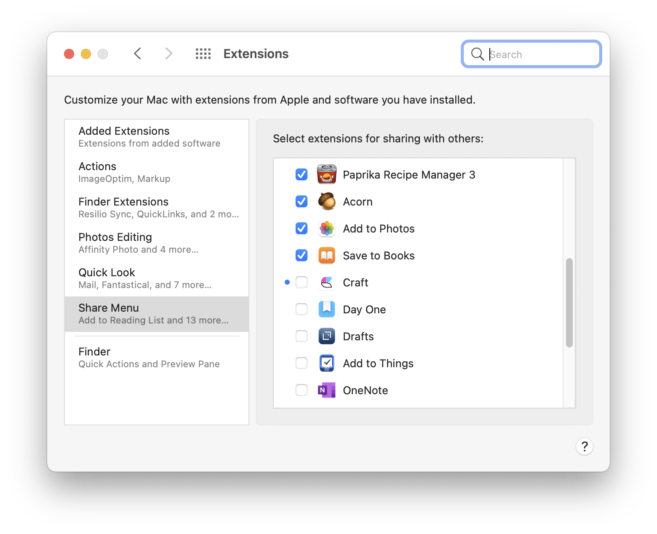
Task: Open the Quick Look category
Action: 156,278
